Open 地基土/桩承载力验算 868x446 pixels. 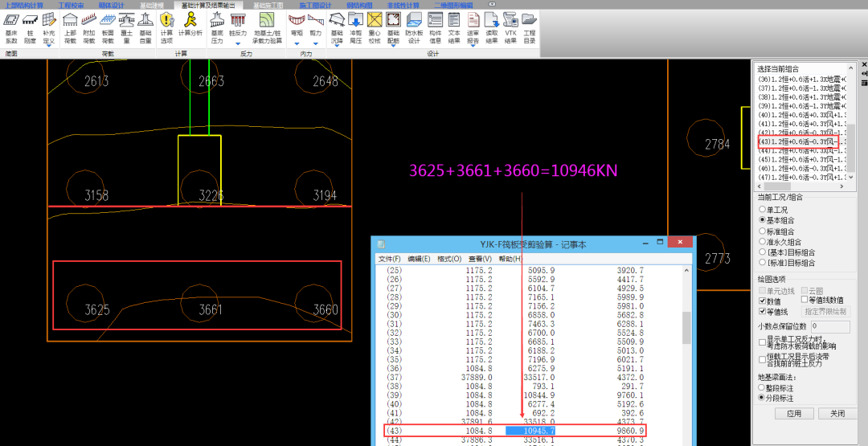click(268, 29)
